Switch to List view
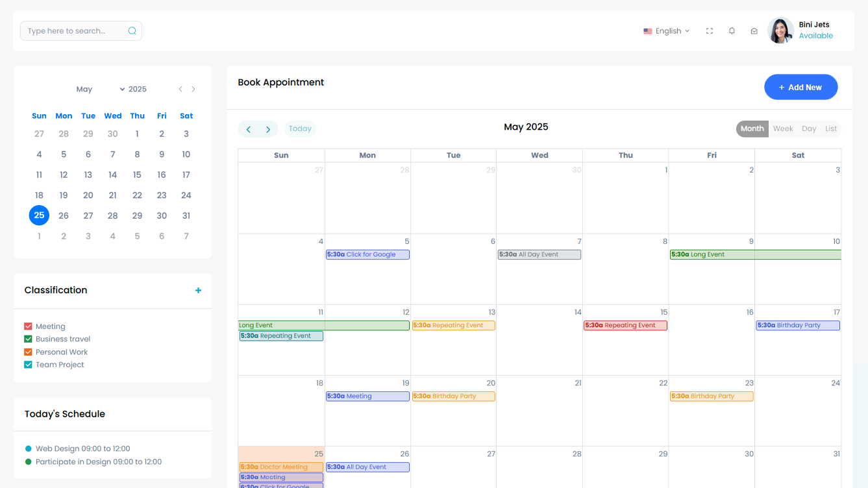Viewport: 868px width, 488px height. click(830, 128)
